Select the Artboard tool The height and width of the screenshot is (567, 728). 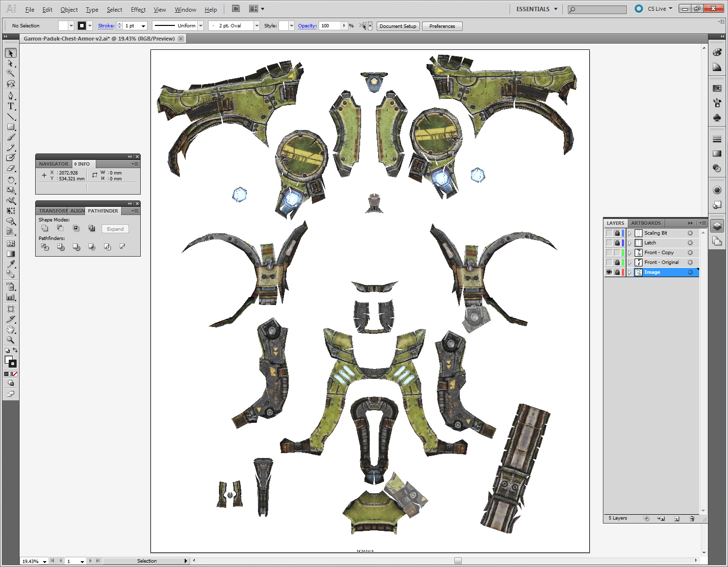(x=10, y=309)
